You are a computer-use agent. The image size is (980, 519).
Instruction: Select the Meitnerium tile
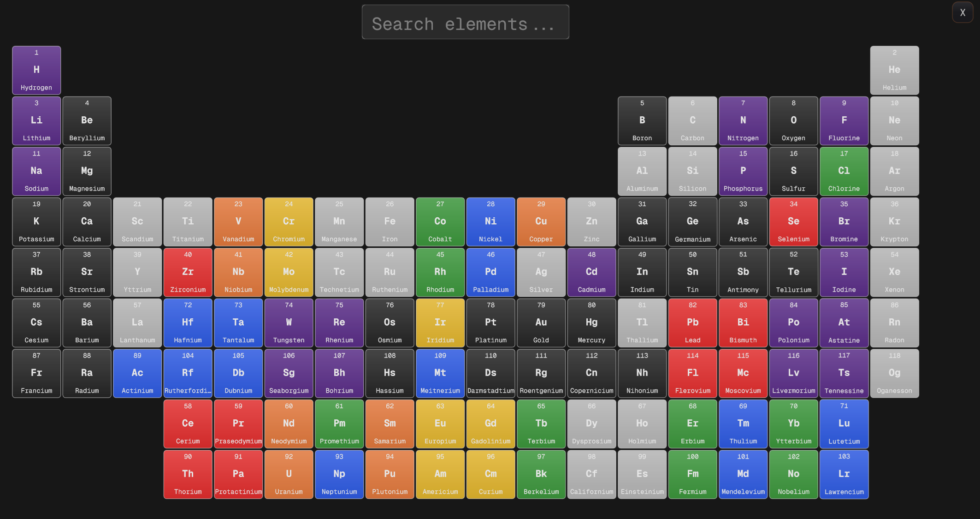440,373
